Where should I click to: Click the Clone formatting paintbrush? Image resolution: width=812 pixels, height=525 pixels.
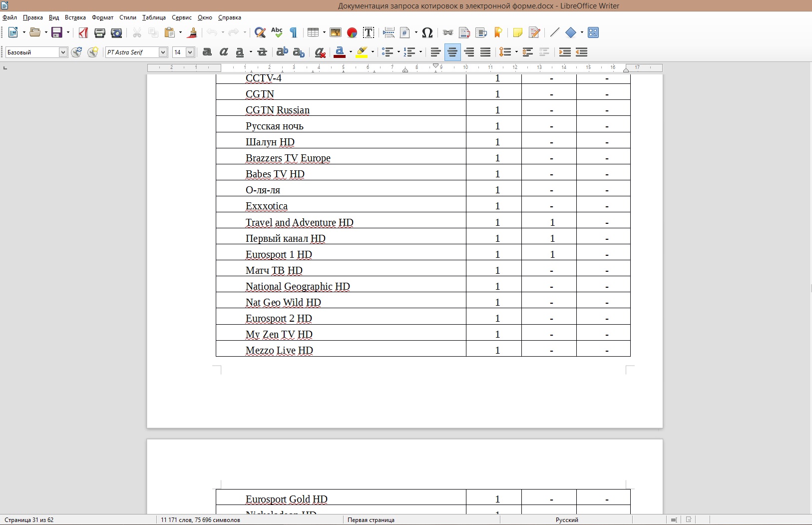point(192,33)
